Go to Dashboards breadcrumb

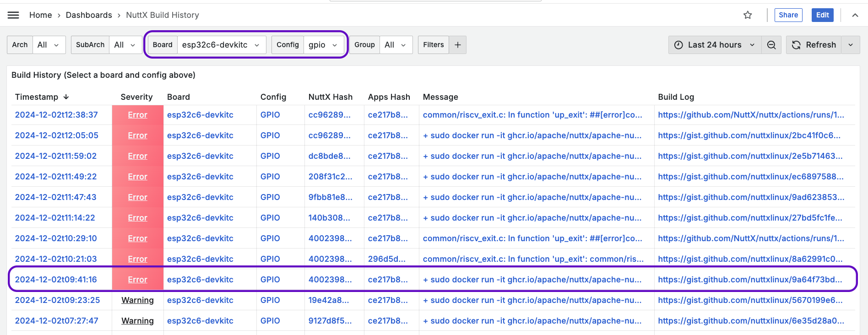click(89, 15)
